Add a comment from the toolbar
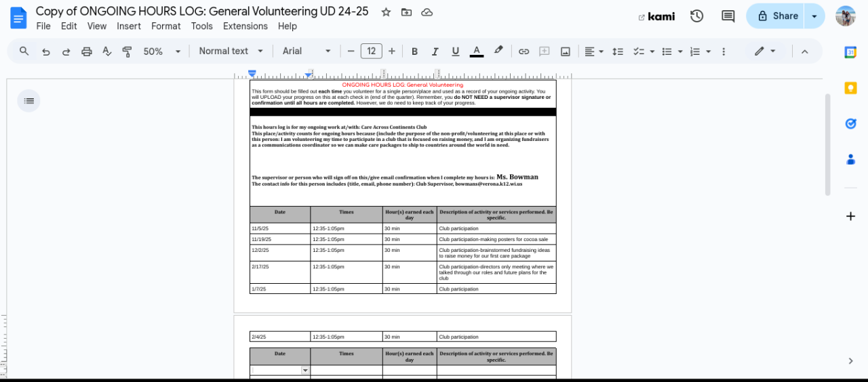This screenshot has width=868, height=382. [x=544, y=51]
